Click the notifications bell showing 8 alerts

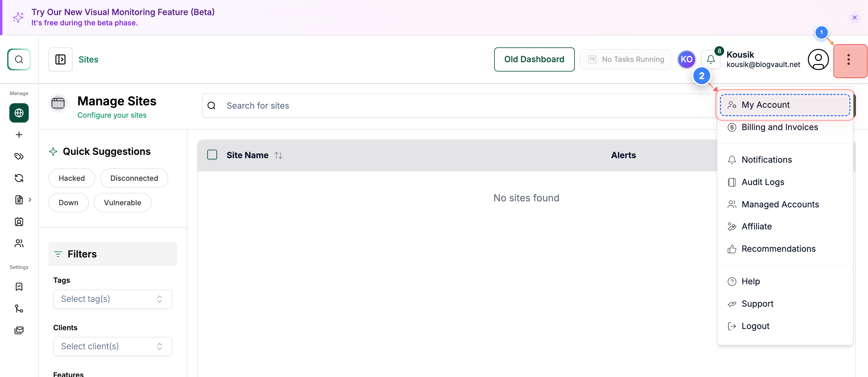[x=711, y=59]
